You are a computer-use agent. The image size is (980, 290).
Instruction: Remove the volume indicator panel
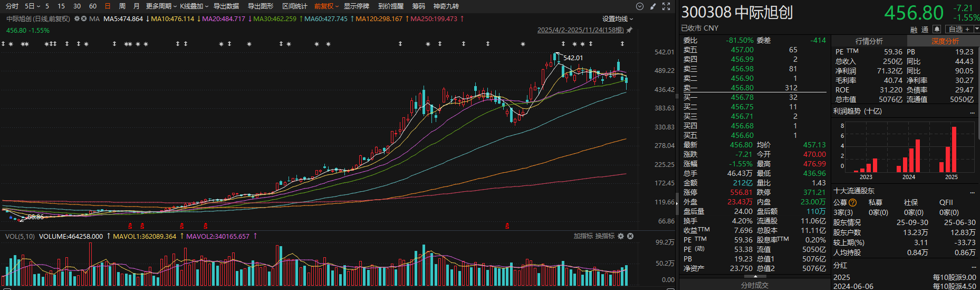click(x=630, y=236)
